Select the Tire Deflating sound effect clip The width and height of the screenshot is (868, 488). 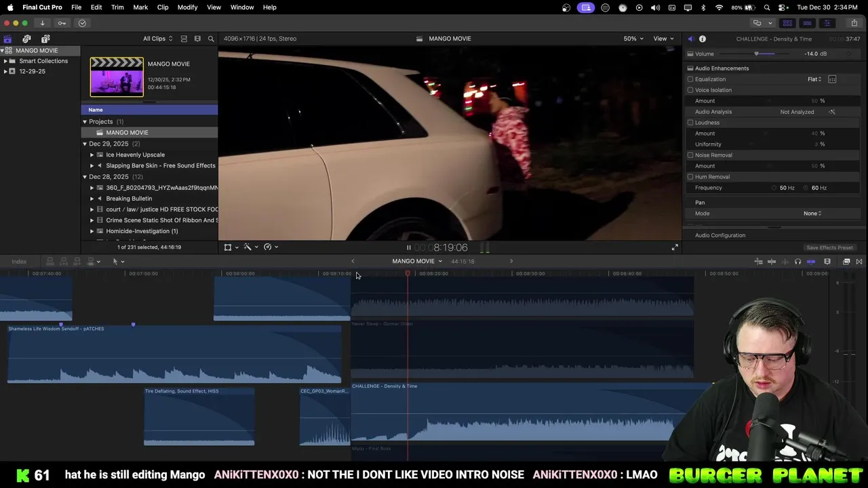199,416
